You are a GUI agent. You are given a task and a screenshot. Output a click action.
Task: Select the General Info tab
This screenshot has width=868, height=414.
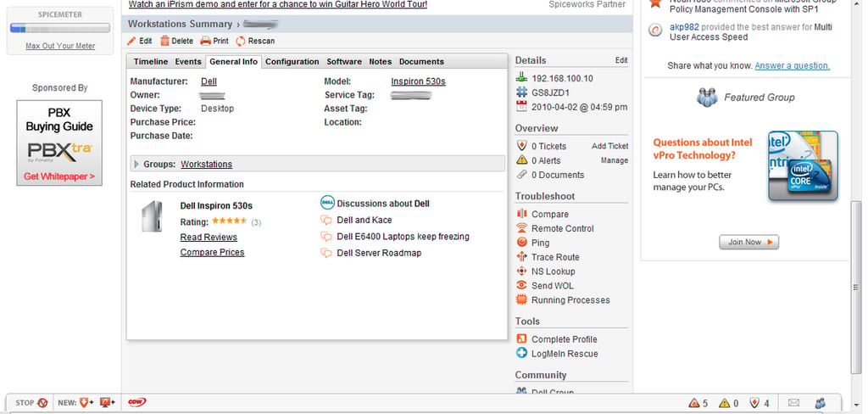click(234, 62)
